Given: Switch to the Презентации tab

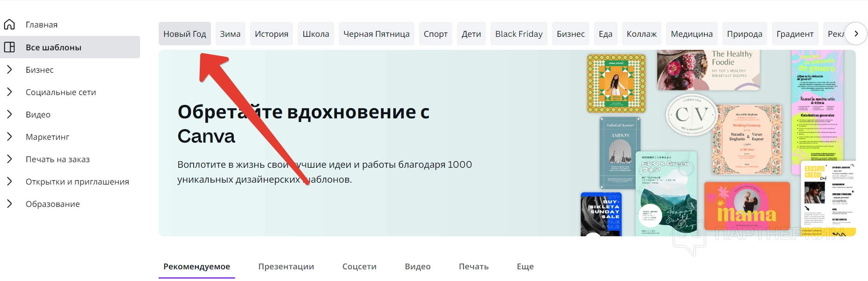Looking at the screenshot, I should (286, 267).
